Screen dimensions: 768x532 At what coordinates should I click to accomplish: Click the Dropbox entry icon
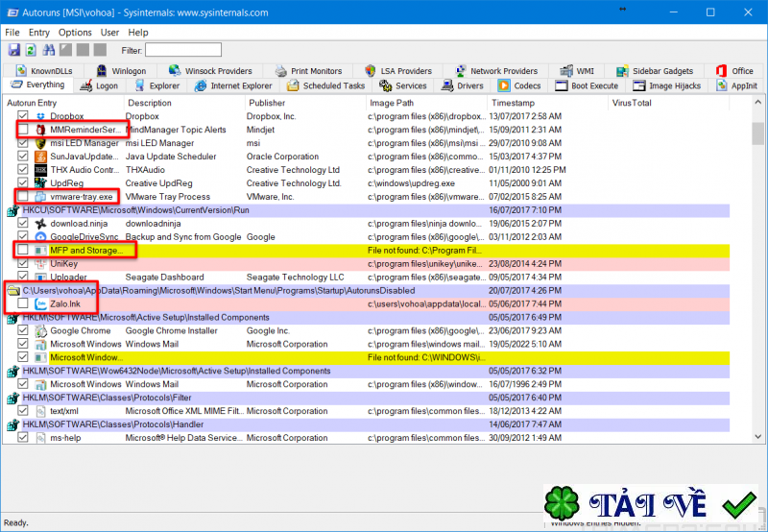click(41, 116)
